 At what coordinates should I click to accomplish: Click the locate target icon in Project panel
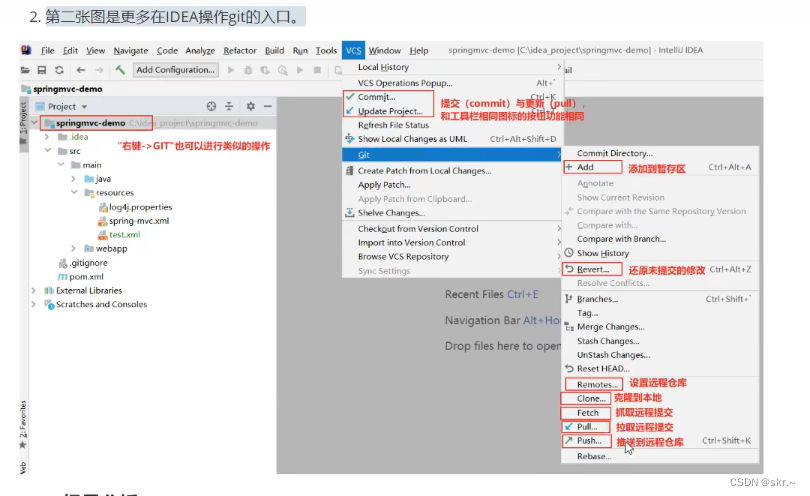(x=211, y=106)
